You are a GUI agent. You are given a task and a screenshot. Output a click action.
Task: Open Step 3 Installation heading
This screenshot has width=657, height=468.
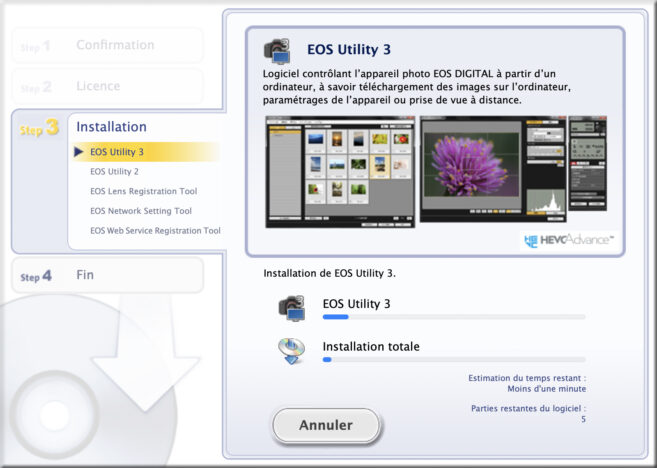111,127
